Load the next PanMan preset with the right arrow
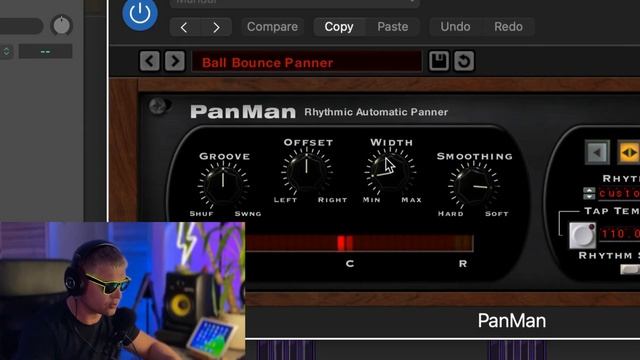Screen dimensions: 640x360 coord(175,61)
